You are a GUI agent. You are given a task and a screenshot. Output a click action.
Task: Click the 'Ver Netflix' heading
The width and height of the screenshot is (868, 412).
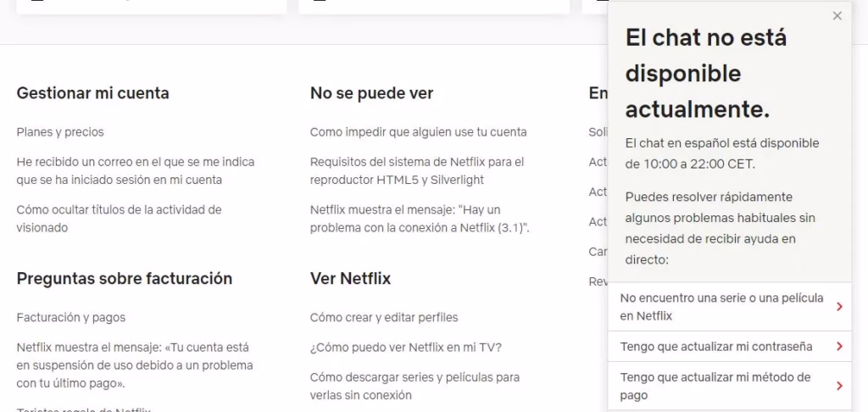tap(350, 278)
